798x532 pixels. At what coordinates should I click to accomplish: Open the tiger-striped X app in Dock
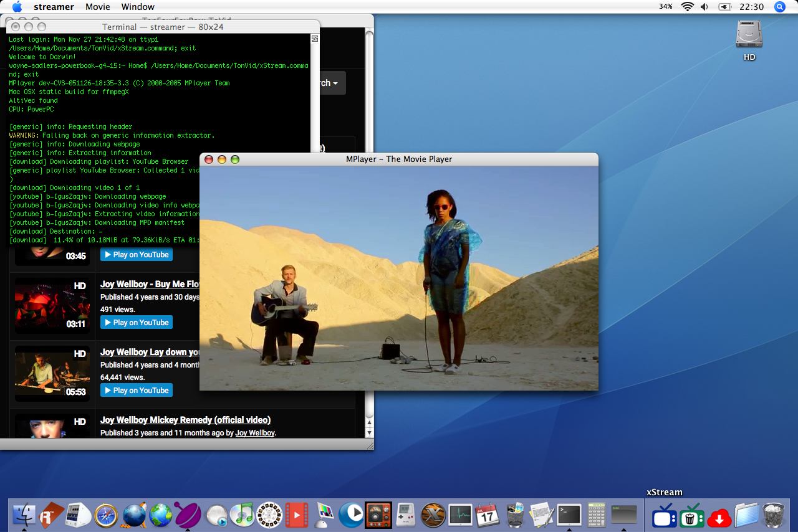(x=433, y=515)
